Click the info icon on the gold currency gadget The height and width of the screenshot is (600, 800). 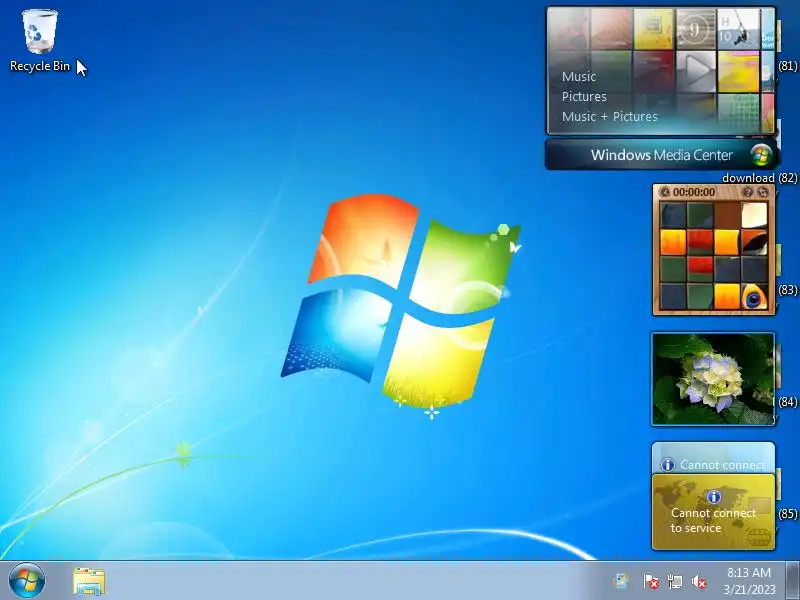tap(713, 496)
